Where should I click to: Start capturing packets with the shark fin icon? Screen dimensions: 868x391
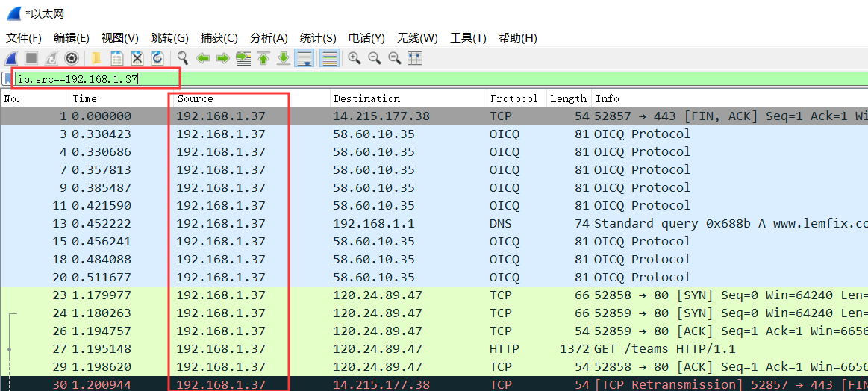(x=12, y=58)
